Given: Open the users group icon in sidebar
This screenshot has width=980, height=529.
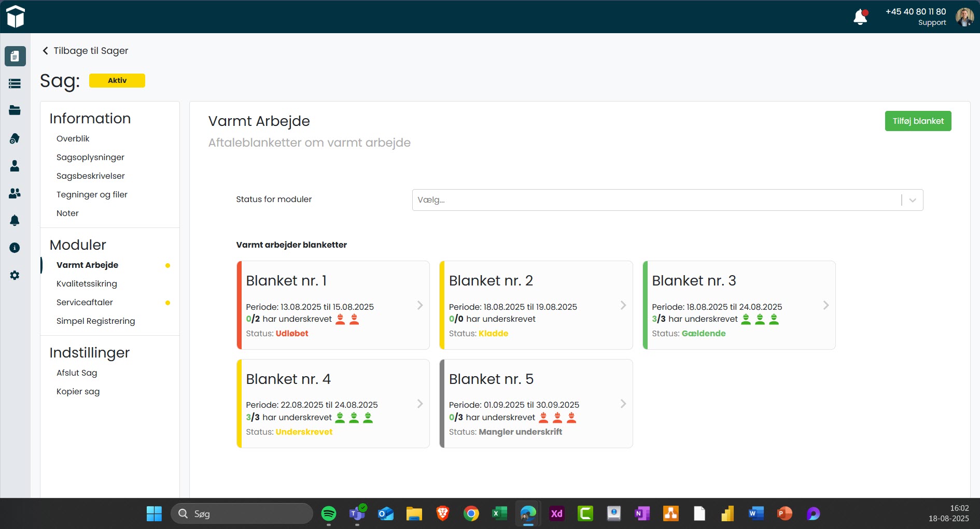Looking at the screenshot, I should click(x=15, y=193).
